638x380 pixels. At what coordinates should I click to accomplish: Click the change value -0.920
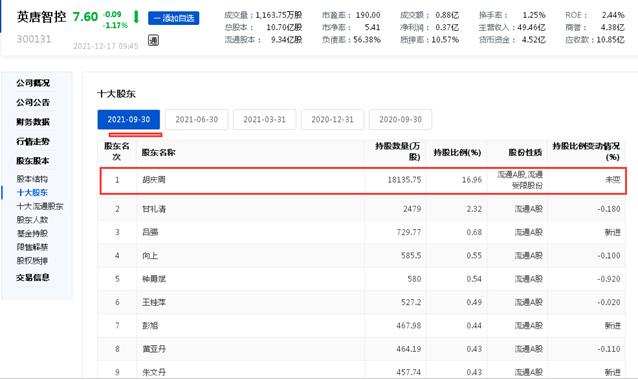pos(609,279)
